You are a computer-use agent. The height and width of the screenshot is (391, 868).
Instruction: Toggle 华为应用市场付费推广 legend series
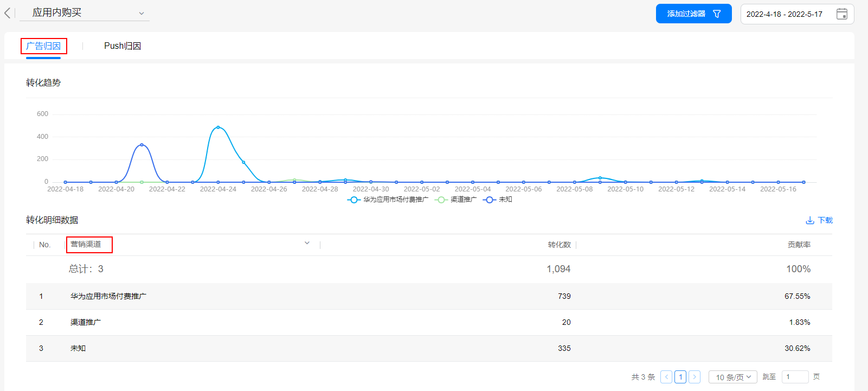tap(388, 200)
